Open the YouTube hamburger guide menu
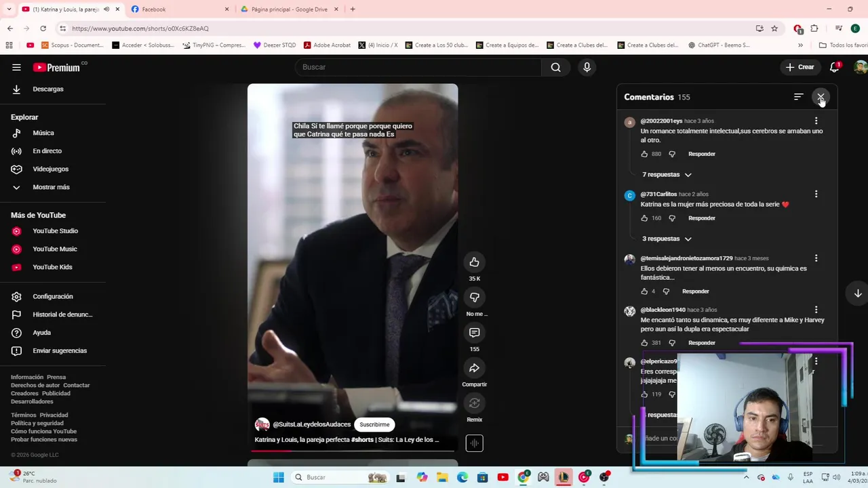 click(x=16, y=67)
